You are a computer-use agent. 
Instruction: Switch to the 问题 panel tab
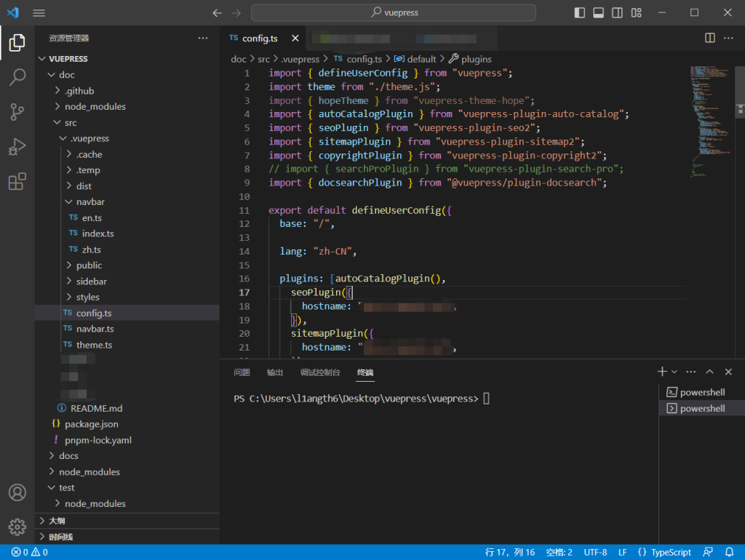pyautogui.click(x=242, y=372)
